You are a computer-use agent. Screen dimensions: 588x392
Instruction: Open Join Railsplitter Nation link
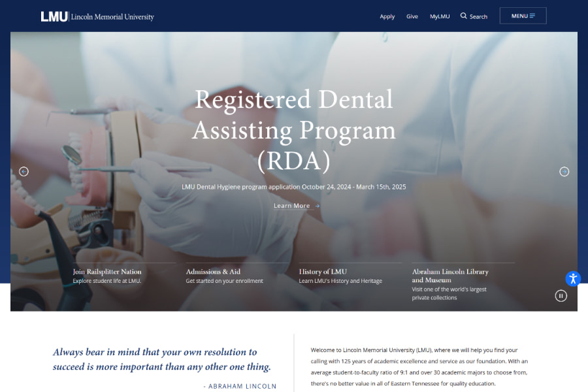point(107,272)
